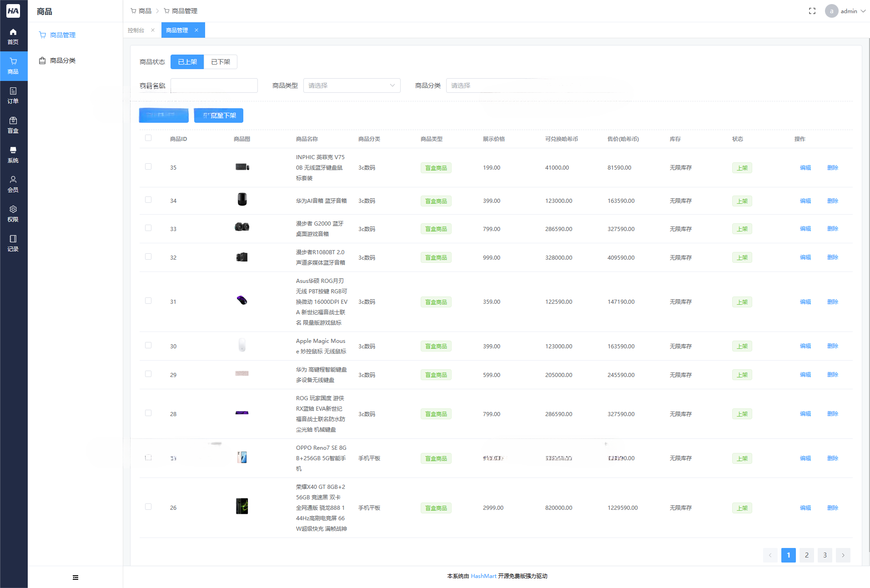870x588 pixels.
Task: Open 商品管理 in the submenu
Action: click(63, 35)
